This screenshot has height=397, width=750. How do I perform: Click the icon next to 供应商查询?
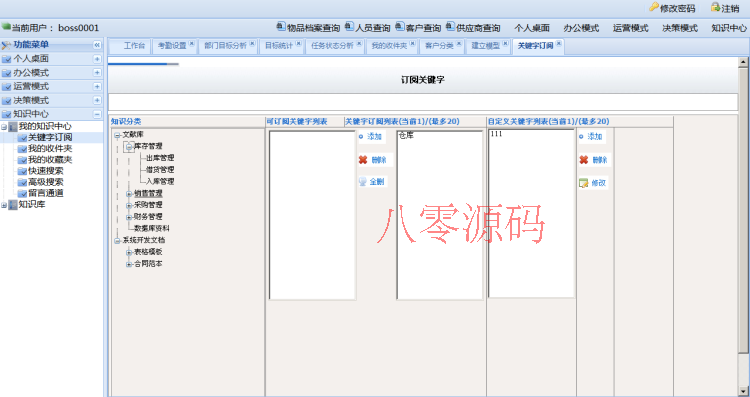[x=450, y=26]
